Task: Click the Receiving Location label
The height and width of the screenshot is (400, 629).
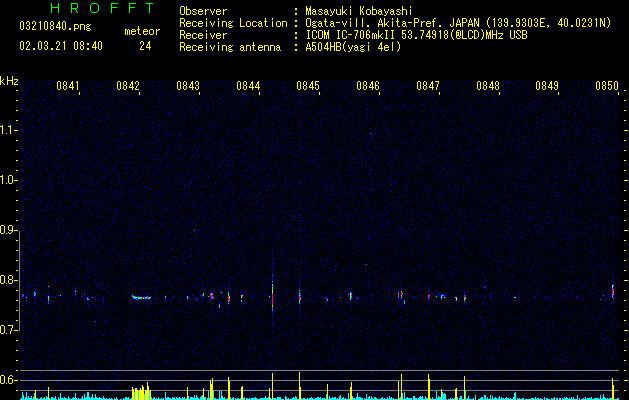Action: [233, 23]
